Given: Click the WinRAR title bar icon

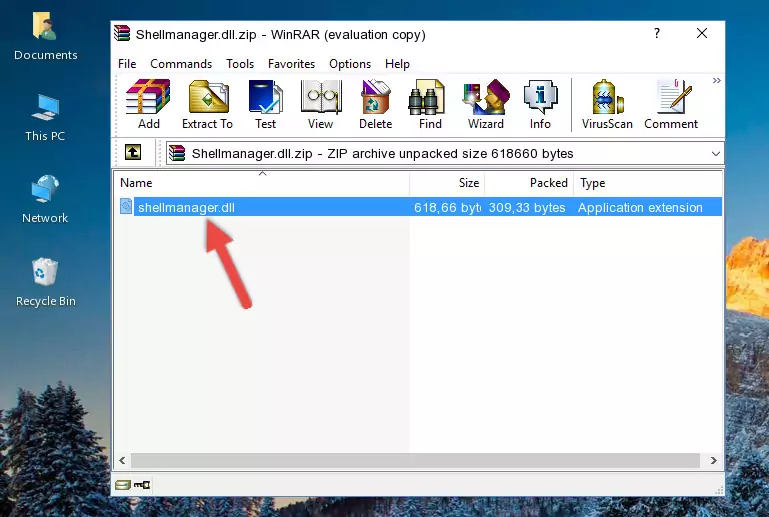Looking at the screenshot, I should click(x=122, y=34).
